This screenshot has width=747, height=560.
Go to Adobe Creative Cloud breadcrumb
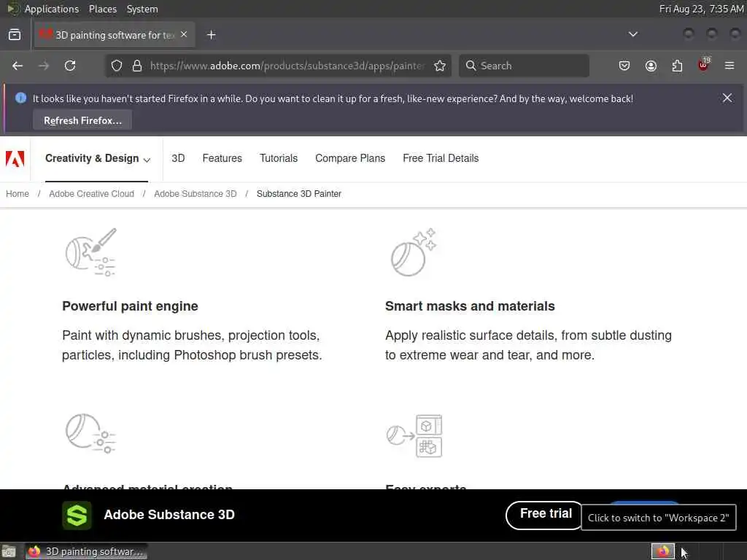tap(91, 194)
